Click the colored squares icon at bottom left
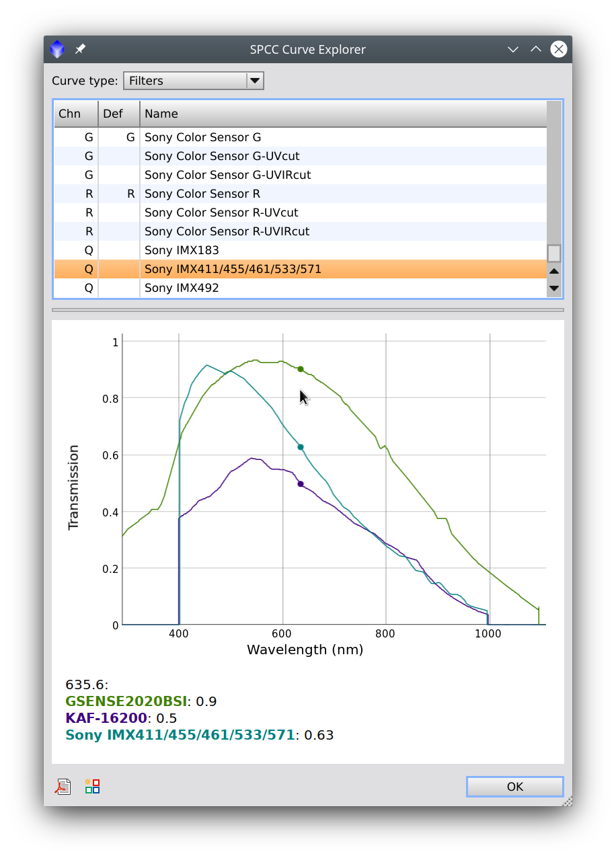616x858 pixels. 92,786
